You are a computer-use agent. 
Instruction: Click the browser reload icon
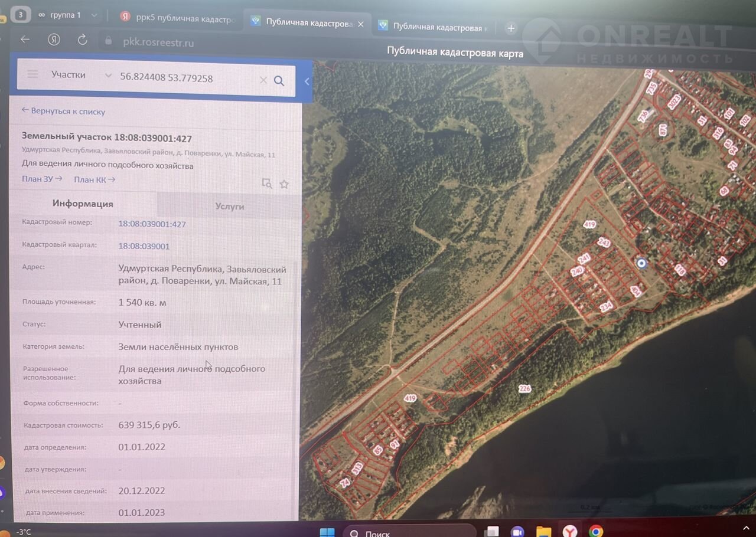tap(83, 40)
